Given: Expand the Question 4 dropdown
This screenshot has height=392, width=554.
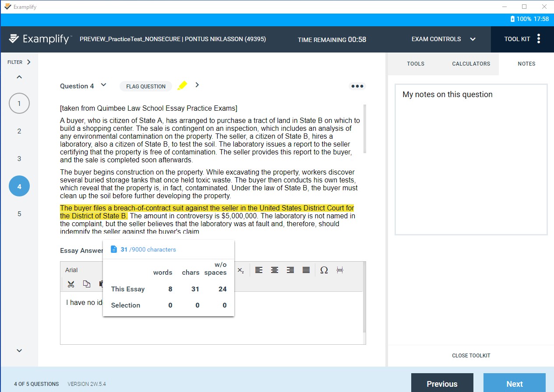Looking at the screenshot, I should tap(103, 85).
